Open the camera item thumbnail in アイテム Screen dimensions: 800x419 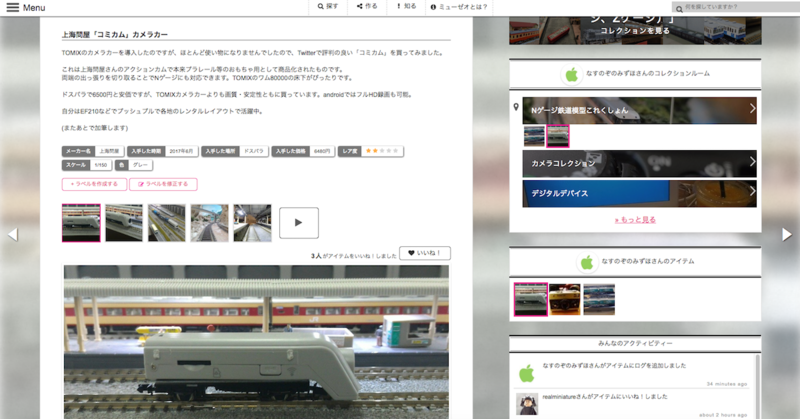click(x=565, y=300)
